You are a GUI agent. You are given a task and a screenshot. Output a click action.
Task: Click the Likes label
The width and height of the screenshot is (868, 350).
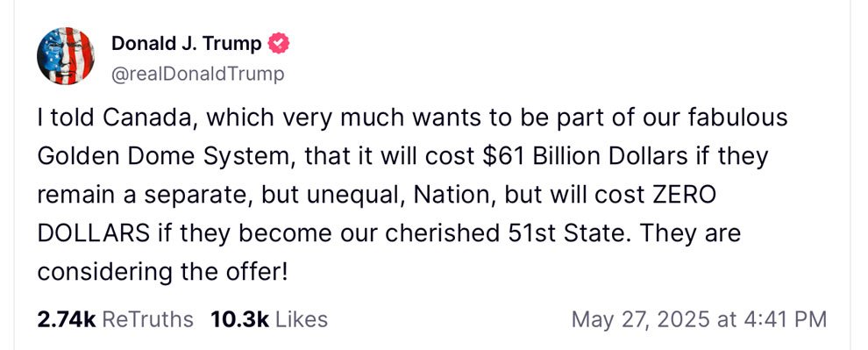(302, 319)
